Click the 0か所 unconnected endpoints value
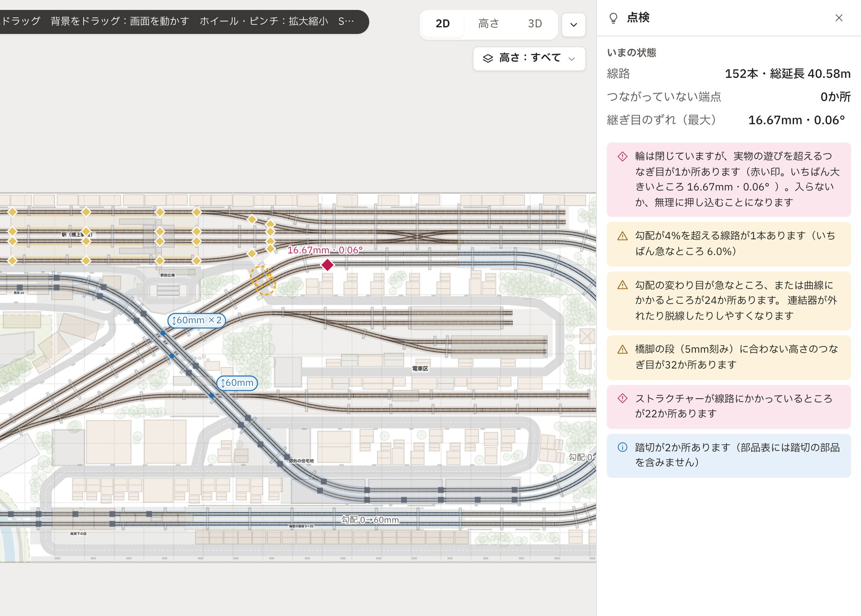The height and width of the screenshot is (616, 861). click(x=835, y=97)
